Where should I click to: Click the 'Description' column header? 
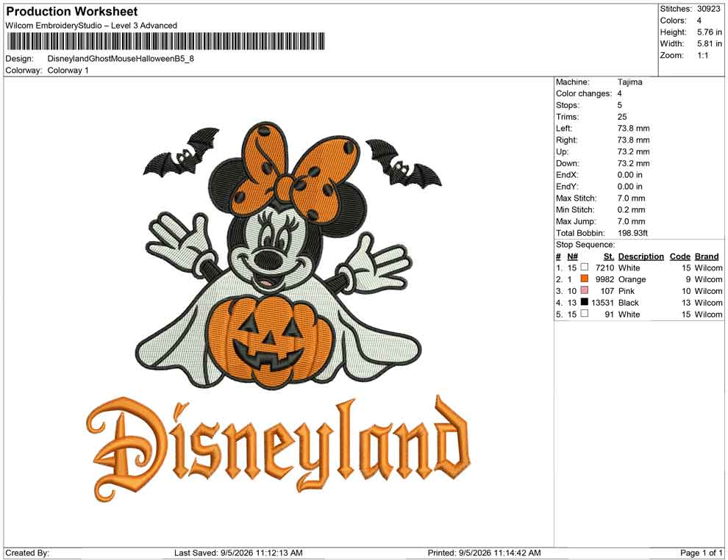640,256
